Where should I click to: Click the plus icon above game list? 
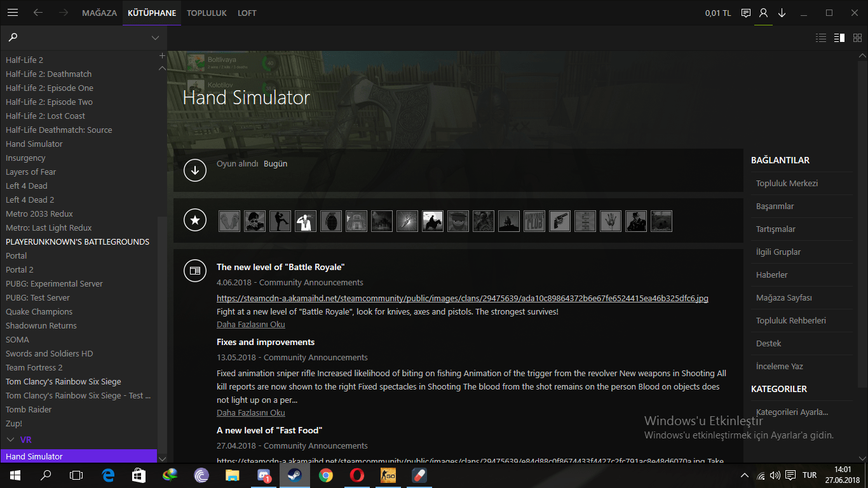point(162,56)
